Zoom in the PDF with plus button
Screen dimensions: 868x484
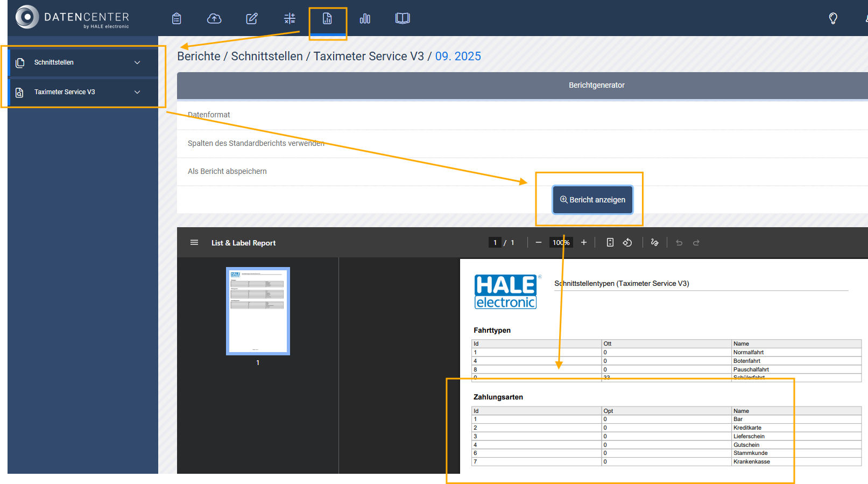[x=583, y=243]
